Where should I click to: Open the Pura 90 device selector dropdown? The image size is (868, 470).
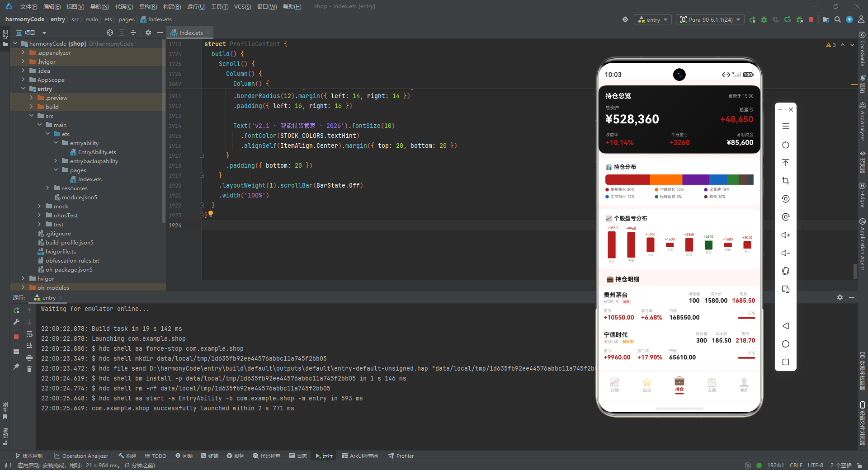point(710,20)
